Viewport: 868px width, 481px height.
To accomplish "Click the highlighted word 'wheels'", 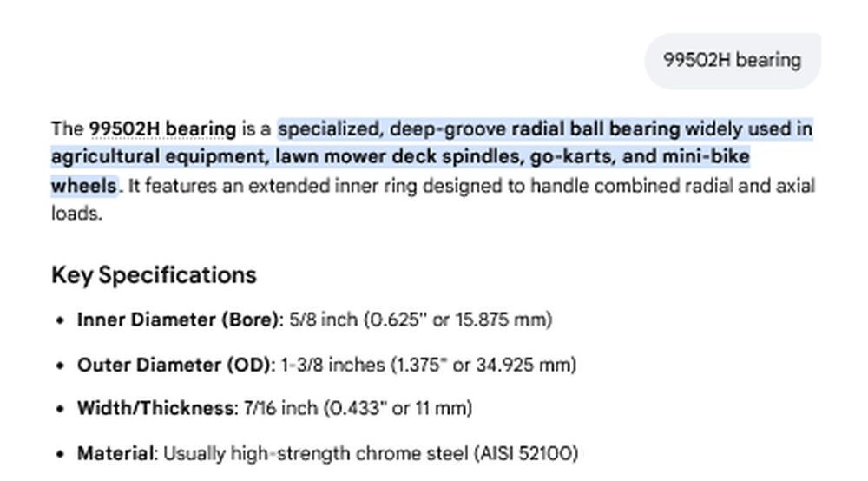I will pos(84,185).
